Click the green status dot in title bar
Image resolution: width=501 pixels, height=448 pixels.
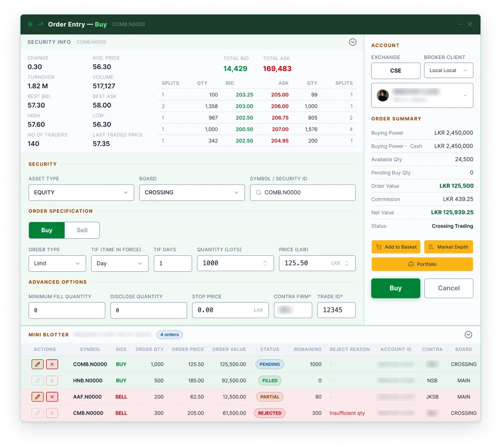click(31, 24)
